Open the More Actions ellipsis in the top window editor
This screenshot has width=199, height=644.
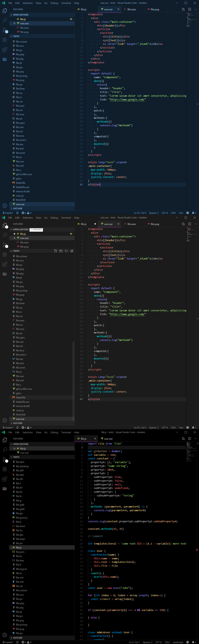pos(196,9)
